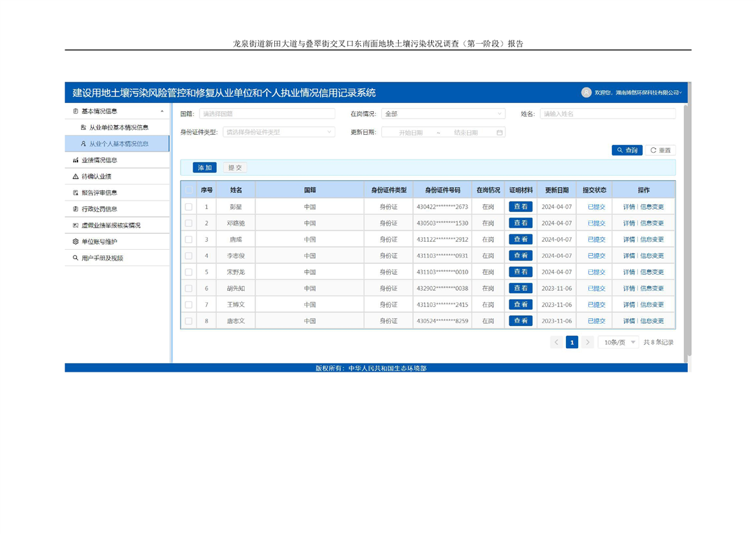The width and height of the screenshot is (756, 534).
Task: Toggle the select-all checkbox in table header
Action: 189,190
